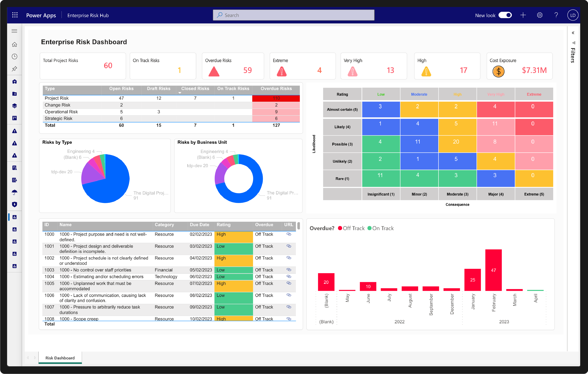The height and width of the screenshot is (374, 588).
Task: Click the Home icon in sidebar
Action: pyautogui.click(x=15, y=45)
